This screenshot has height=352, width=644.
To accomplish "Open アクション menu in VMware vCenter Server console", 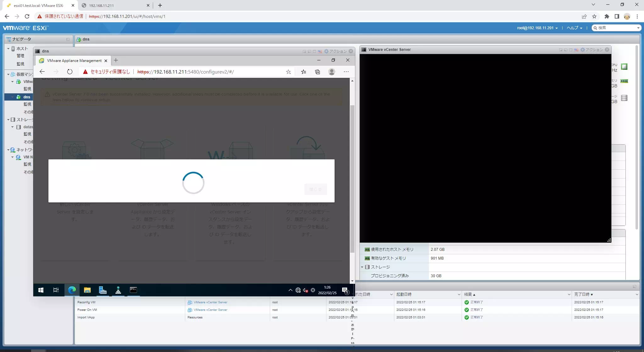I will point(592,50).
